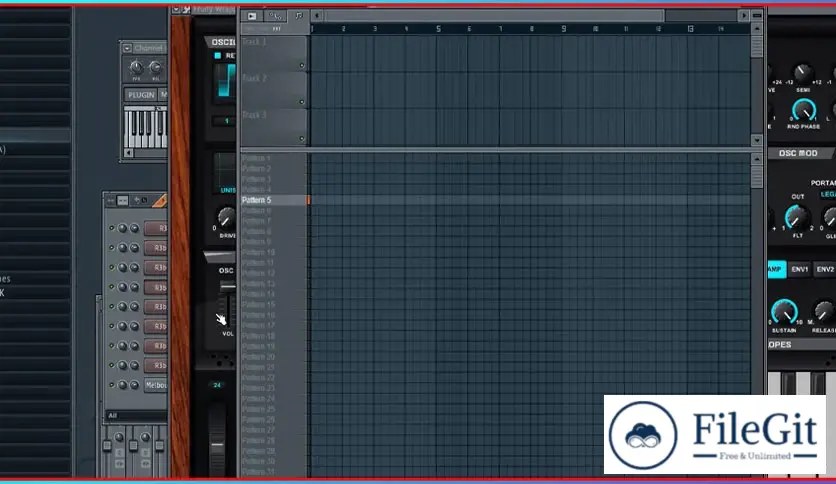
Task: Select the slice tool icon in playlist toolbar
Action: coord(275,16)
